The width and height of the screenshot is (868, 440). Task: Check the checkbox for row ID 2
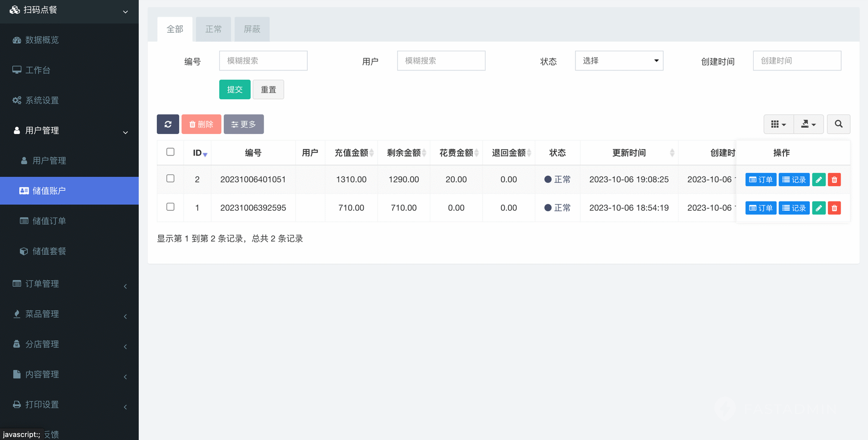tap(170, 178)
